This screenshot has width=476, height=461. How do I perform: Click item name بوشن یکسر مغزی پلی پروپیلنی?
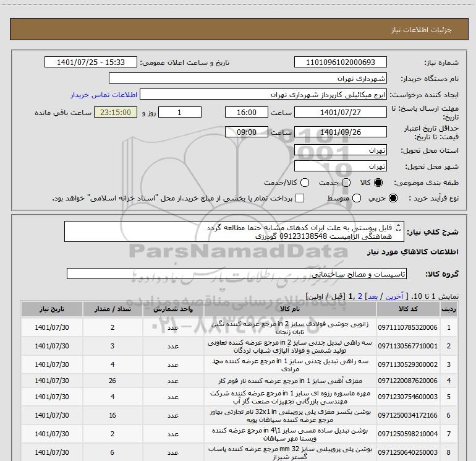point(290,415)
